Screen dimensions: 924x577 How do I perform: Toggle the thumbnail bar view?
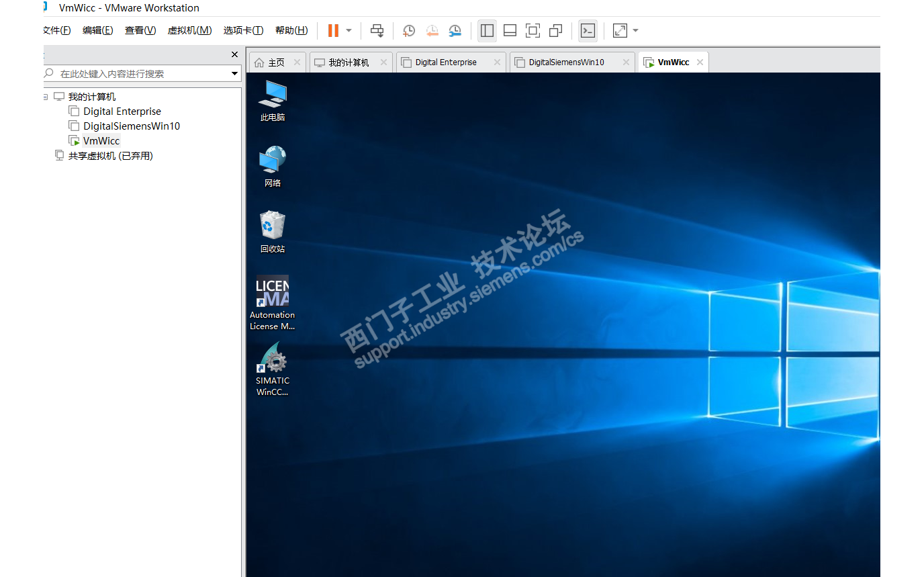click(510, 30)
